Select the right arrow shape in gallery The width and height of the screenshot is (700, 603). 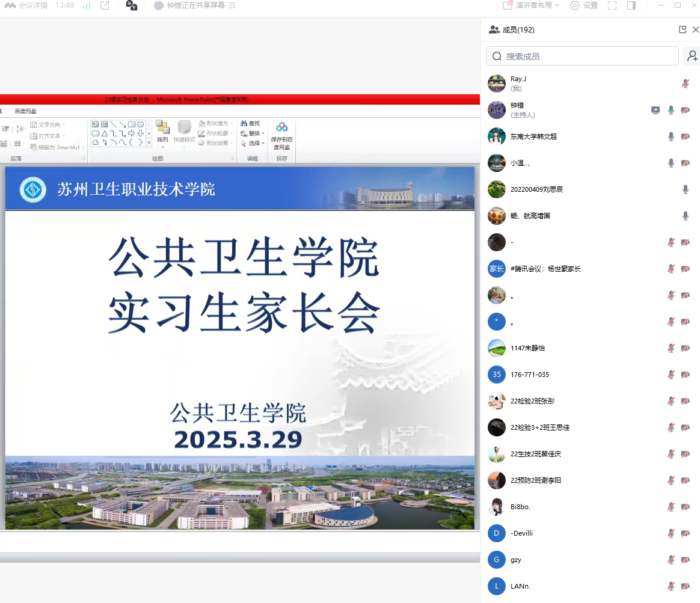pos(131,133)
